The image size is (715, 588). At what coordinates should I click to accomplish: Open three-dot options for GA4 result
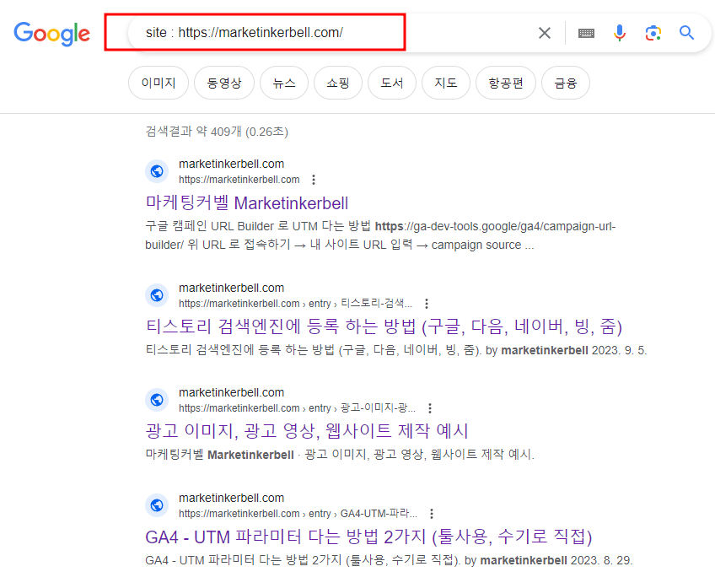(431, 513)
